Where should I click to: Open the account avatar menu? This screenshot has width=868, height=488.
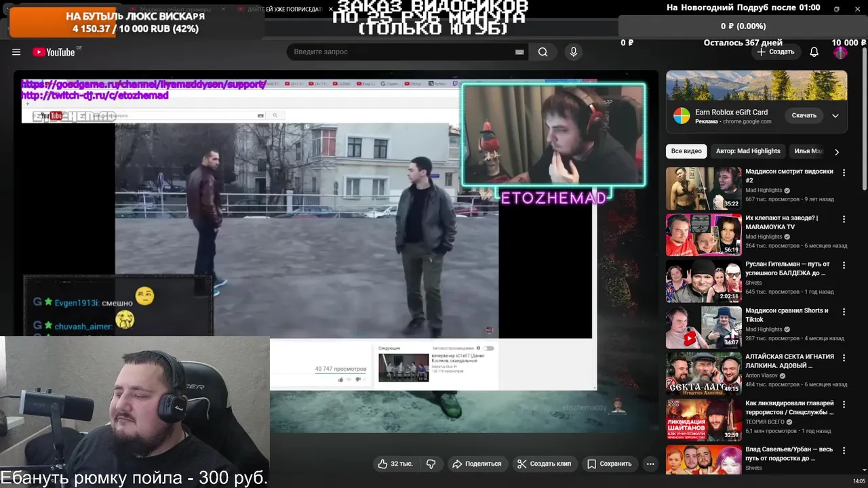[x=840, y=52]
